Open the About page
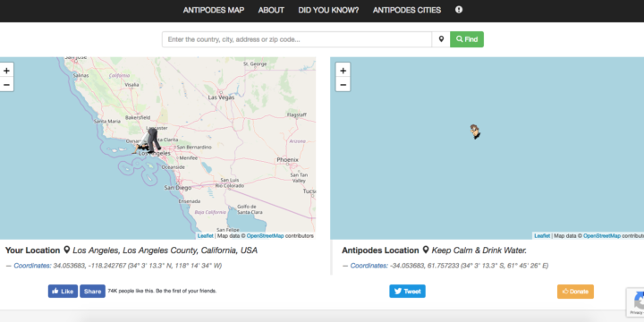 pos(271,10)
